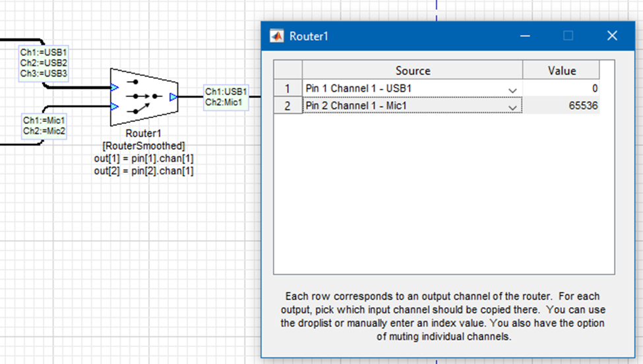Click the Value cell showing 0

point(561,88)
